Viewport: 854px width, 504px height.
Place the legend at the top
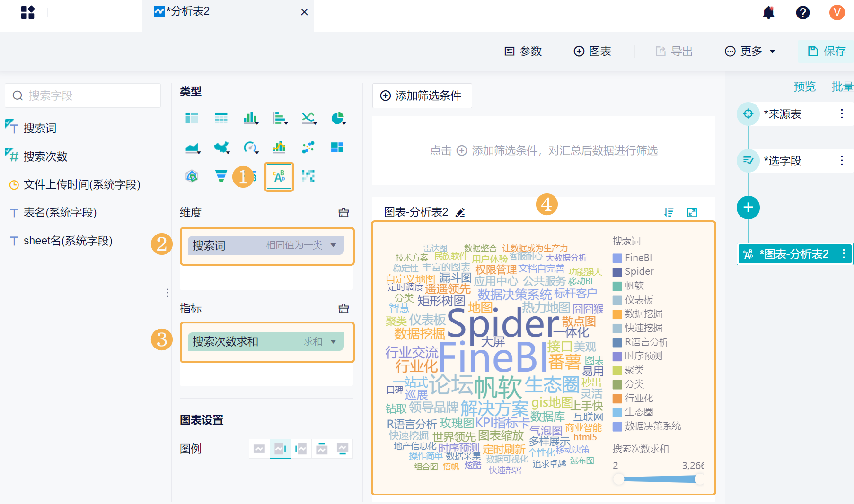pyautogui.click(x=322, y=449)
